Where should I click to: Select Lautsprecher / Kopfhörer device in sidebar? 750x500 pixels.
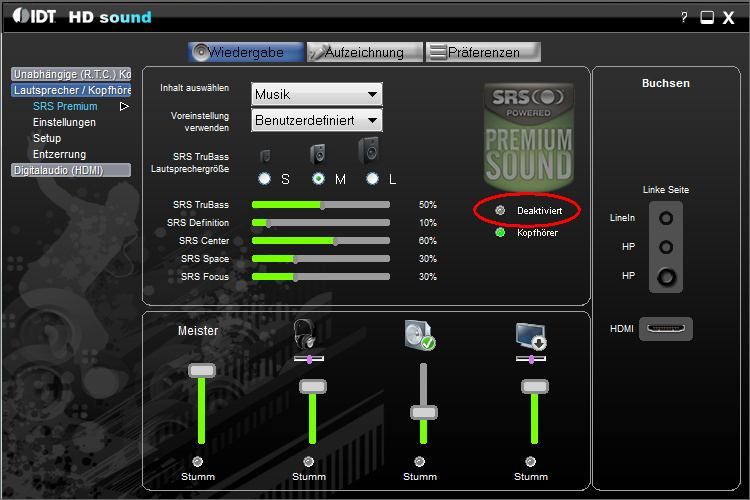(71, 90)
